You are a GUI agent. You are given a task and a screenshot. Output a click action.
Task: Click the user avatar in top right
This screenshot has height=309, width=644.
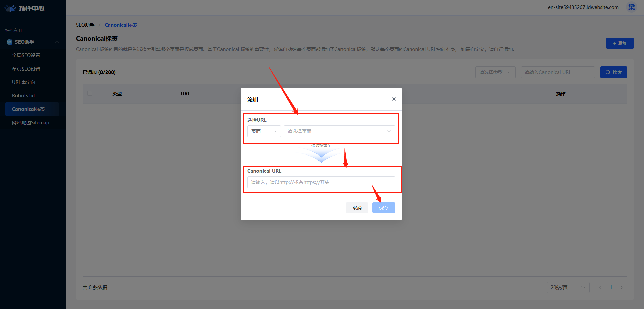[x=632, y=7]
